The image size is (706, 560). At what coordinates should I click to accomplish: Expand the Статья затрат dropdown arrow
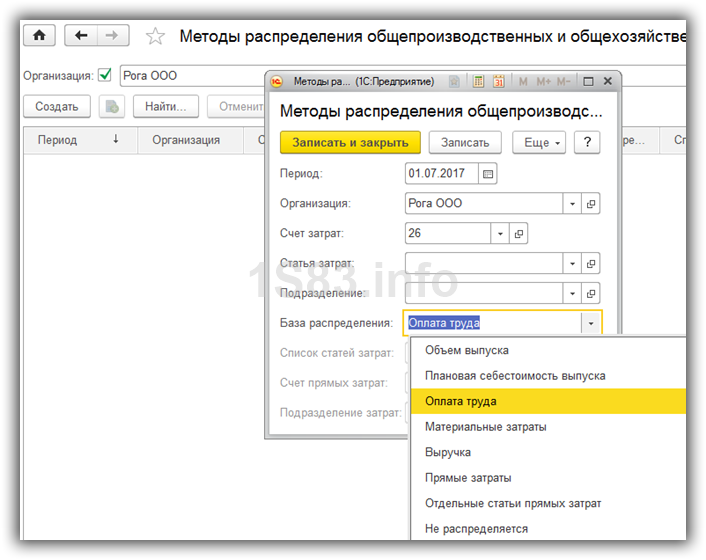pyautogui.click(x=573, y=264)
